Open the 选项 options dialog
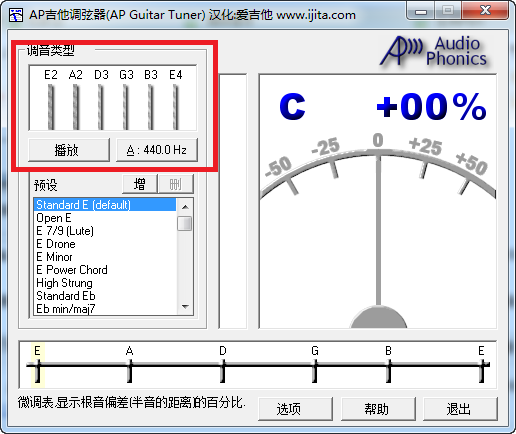The width and height of the screenshot is (516, 434). 295,409
